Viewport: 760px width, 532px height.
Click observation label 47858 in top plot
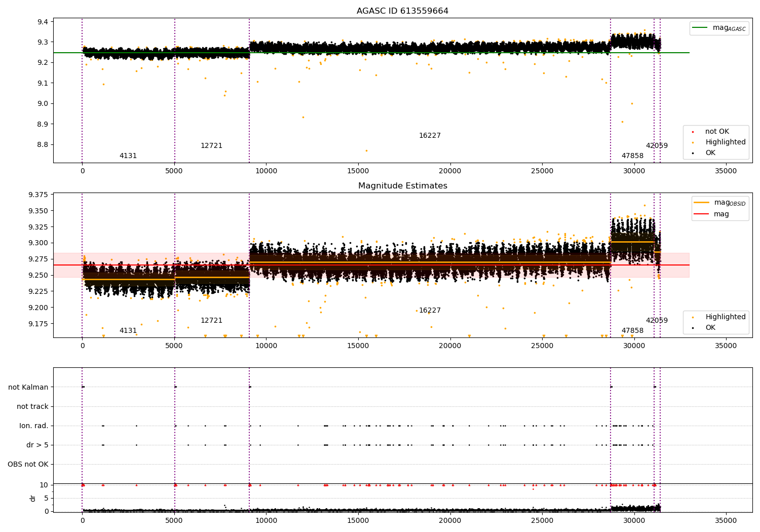[632, 156]
